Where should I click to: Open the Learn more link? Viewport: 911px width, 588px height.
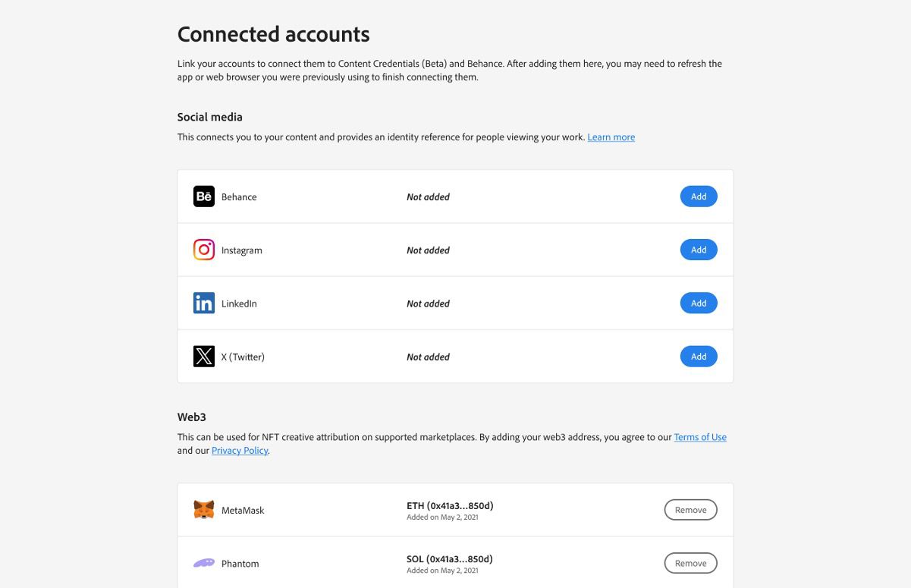(611, 137)
